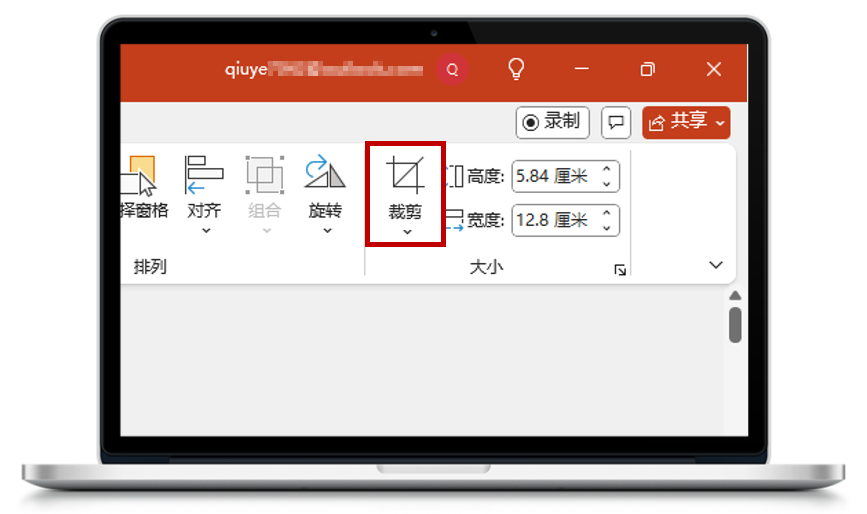Increase height with the up spinner arrow

point(606,170)
